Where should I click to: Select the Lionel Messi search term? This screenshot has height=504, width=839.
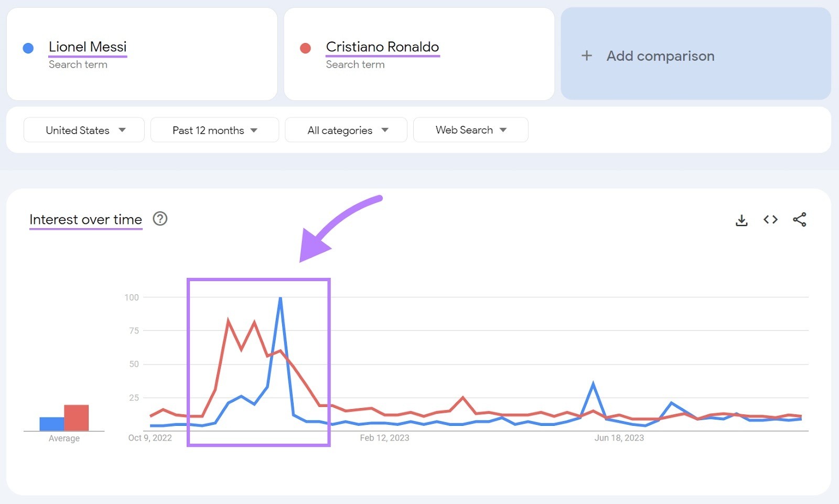click(x=88, y=47)
